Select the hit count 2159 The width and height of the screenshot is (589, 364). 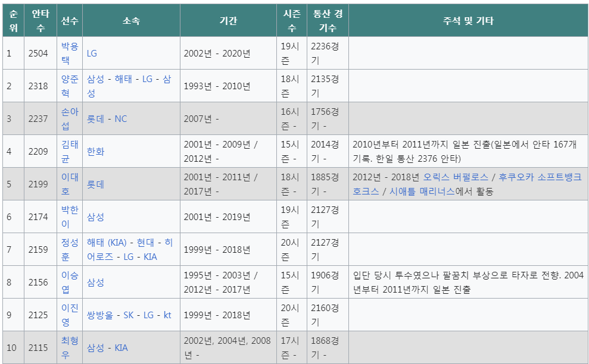point(38,250)
